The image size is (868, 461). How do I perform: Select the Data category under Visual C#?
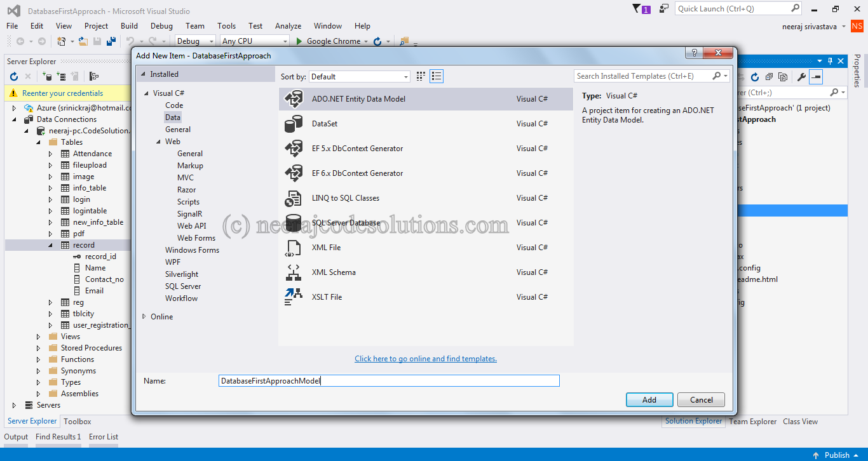173,117
